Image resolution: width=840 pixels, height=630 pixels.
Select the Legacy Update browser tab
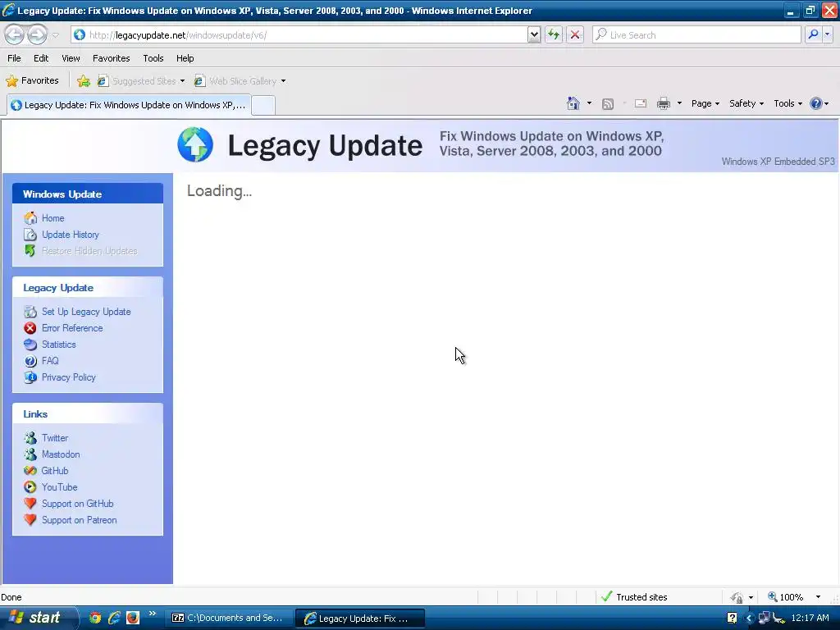129,105
